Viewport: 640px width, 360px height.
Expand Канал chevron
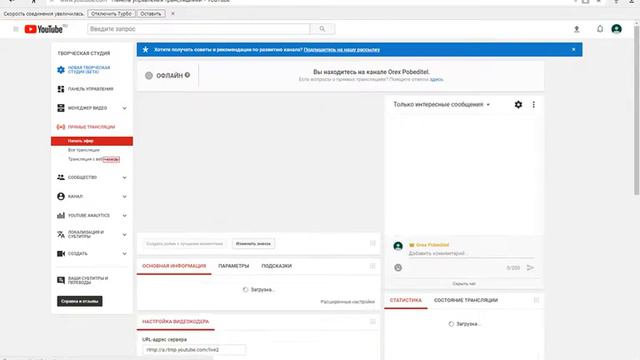click(x=124, y=196)
